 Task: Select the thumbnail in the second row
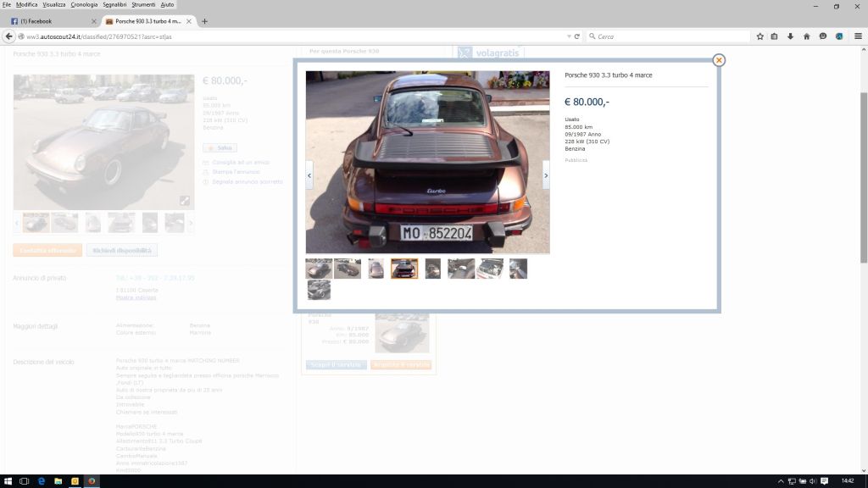coord(319,290)
